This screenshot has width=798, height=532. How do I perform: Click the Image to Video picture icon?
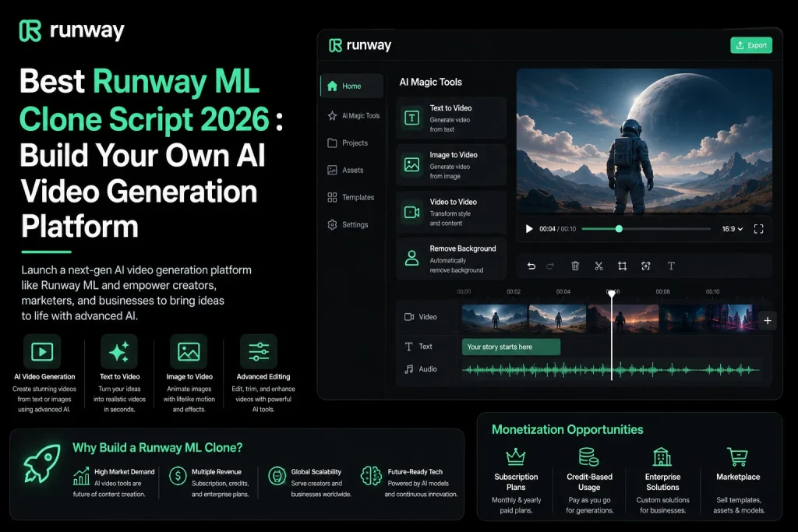pos(411,165)
